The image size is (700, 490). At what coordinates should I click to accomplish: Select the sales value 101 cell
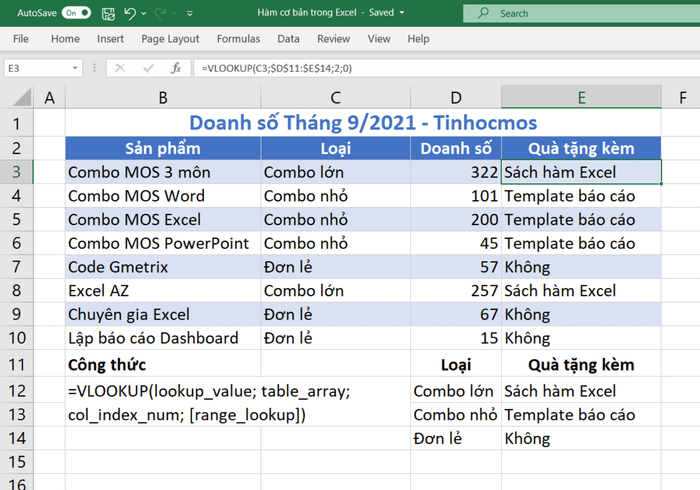[x=456, y=195]
